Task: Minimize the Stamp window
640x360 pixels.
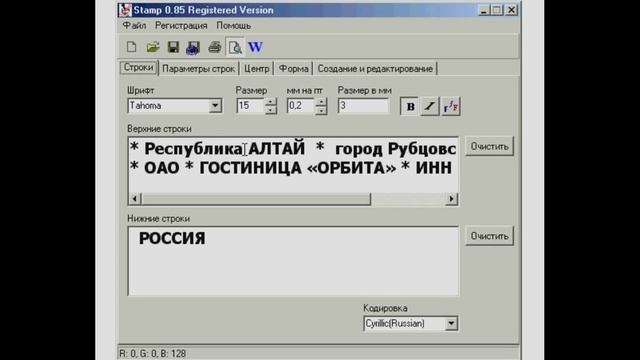Action: 484,10
